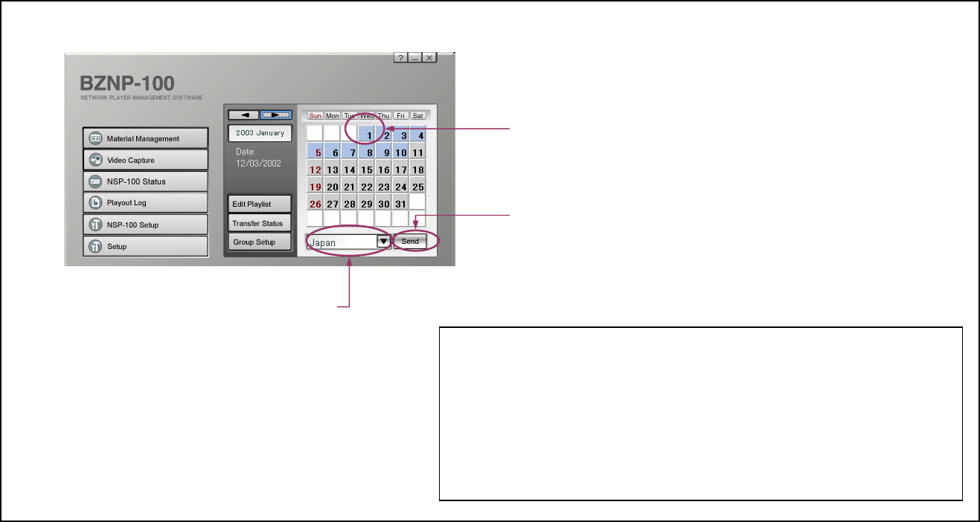The image size is (980, 522).
Task: Select the Tue column header
Action: tap(350, 116)
